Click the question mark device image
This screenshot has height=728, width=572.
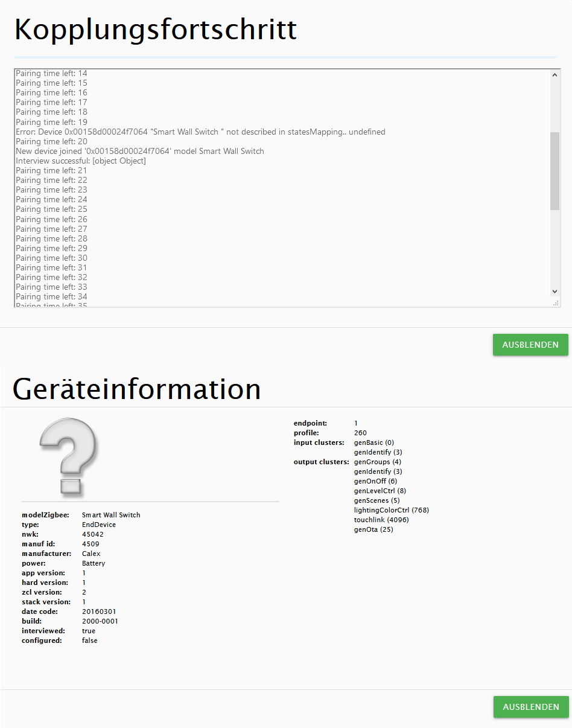coord(68,456)
